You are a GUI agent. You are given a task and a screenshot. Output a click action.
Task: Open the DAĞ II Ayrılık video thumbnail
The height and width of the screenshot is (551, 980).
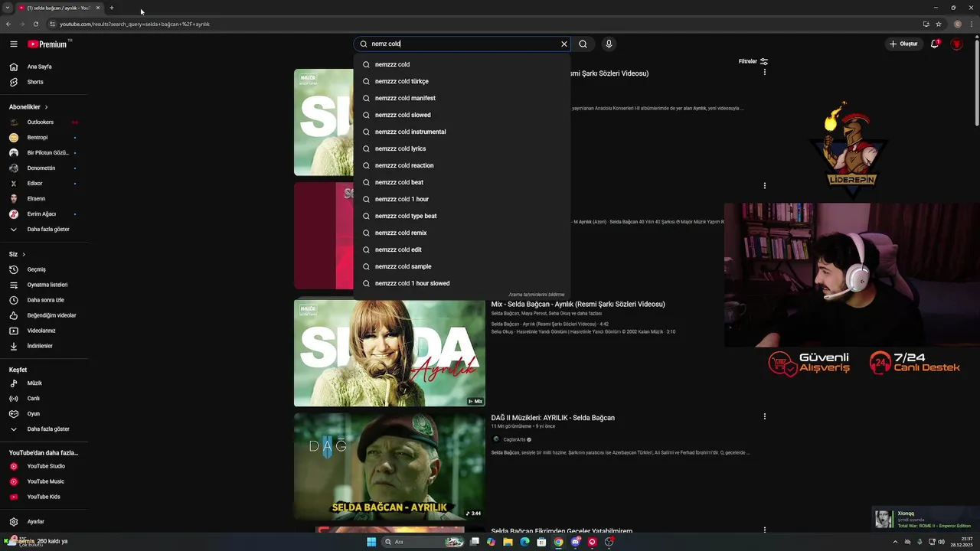[x=390, y=467]
